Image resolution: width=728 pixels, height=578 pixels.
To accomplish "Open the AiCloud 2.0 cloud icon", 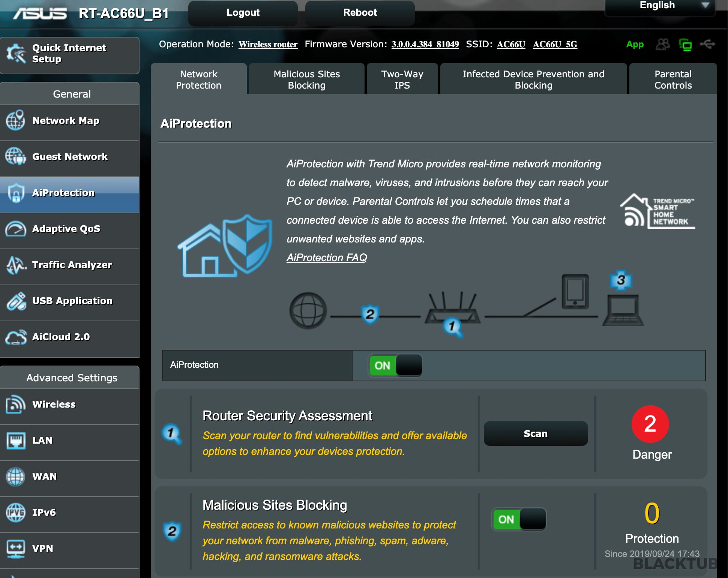I will click(15, 337).
